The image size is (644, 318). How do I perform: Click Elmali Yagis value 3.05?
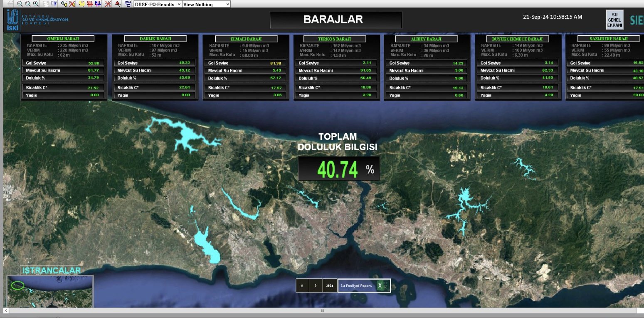[x=277, y=95]
